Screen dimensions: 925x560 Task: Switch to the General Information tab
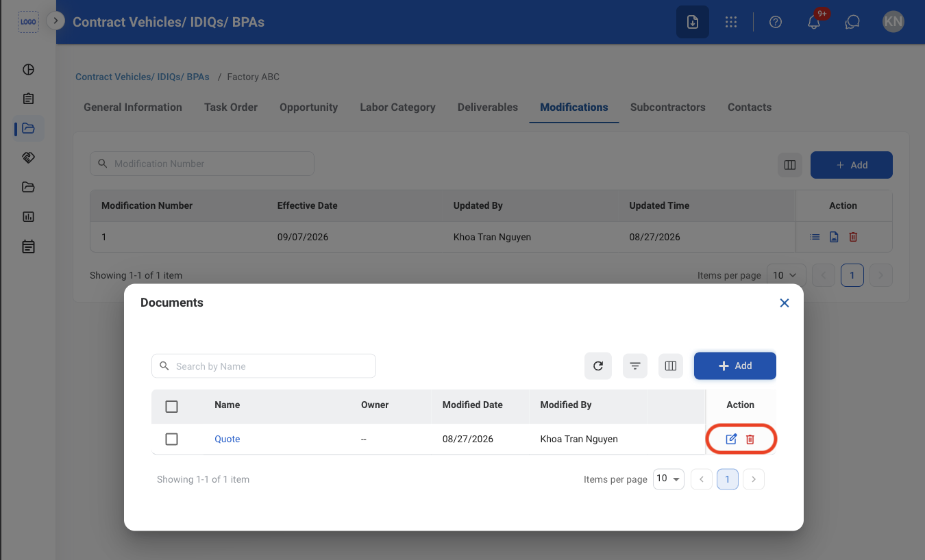133,107
